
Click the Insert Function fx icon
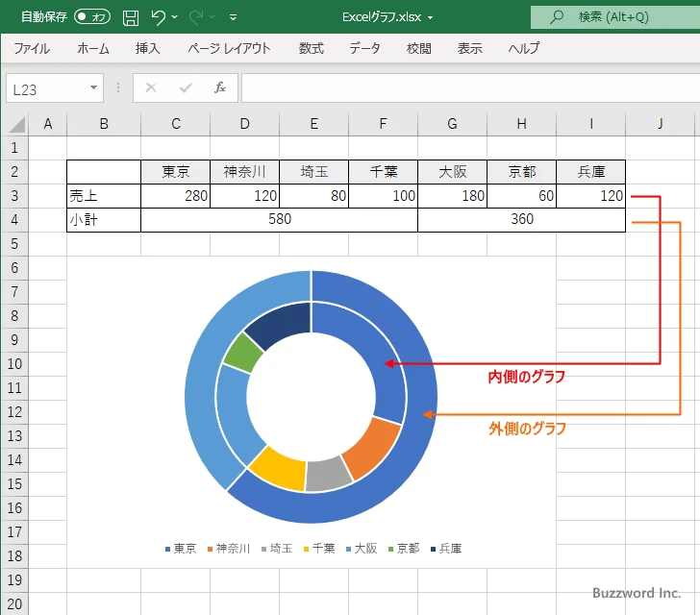219,87
